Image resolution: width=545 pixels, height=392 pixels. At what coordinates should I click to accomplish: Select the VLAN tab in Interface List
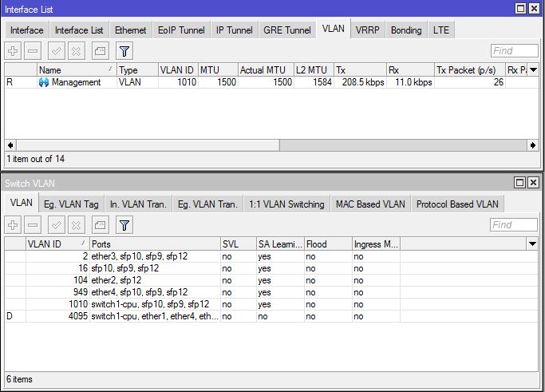(x=334, y=29)
